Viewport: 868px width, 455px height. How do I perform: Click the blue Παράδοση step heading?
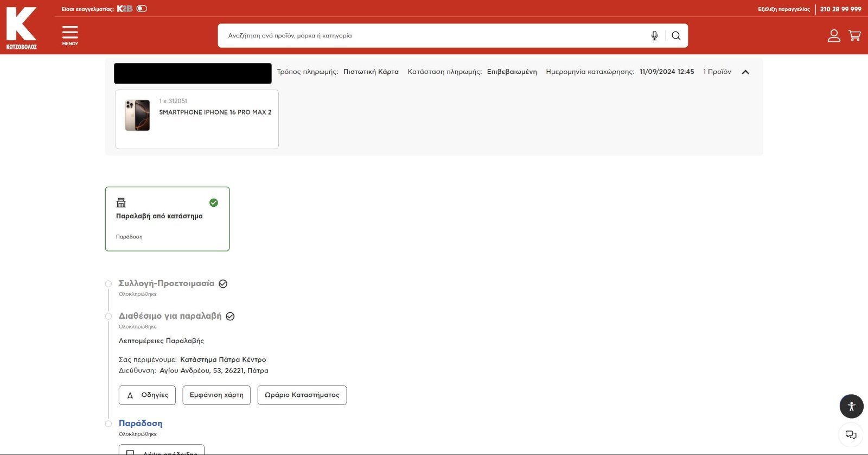click(x=141, y=424)
